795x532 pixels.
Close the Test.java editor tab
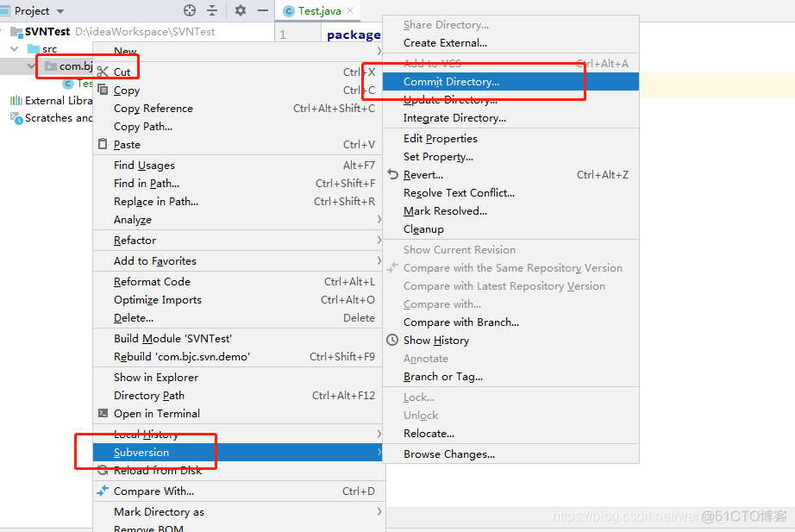350,10
